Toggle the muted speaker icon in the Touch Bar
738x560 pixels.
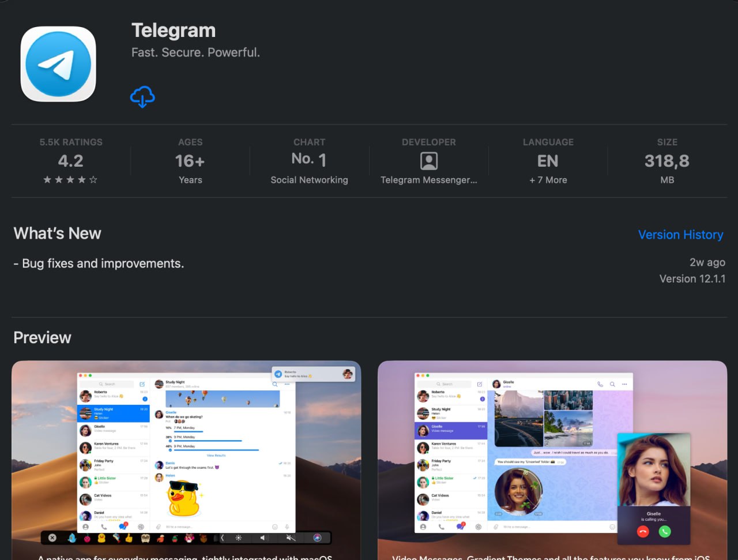[x=291, y=538]
